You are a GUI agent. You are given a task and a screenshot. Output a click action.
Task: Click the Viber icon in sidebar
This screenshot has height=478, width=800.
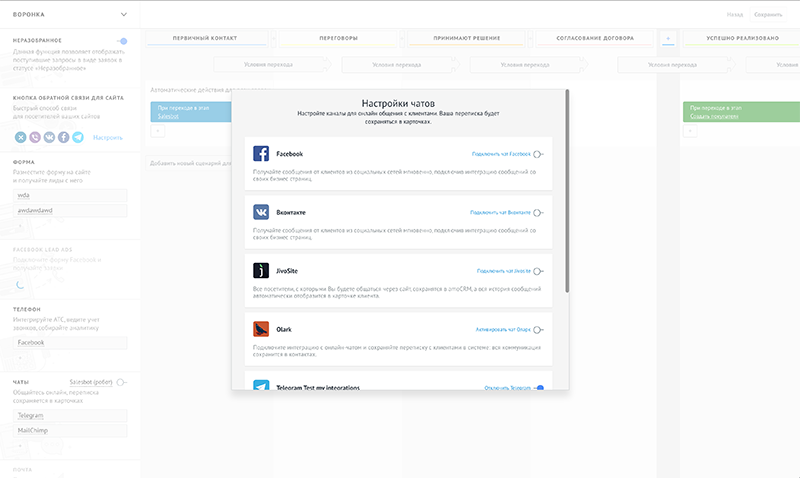pos(35,137)
